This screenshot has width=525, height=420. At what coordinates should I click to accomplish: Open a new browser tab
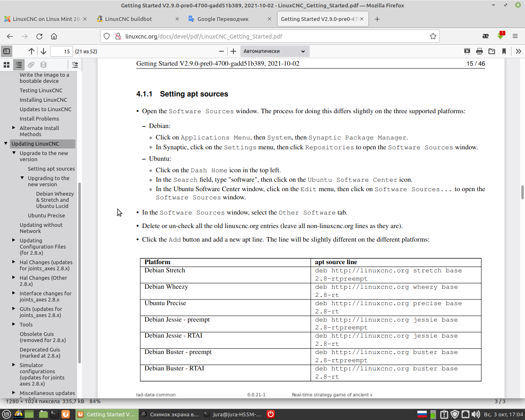click(x=377, y=19)
